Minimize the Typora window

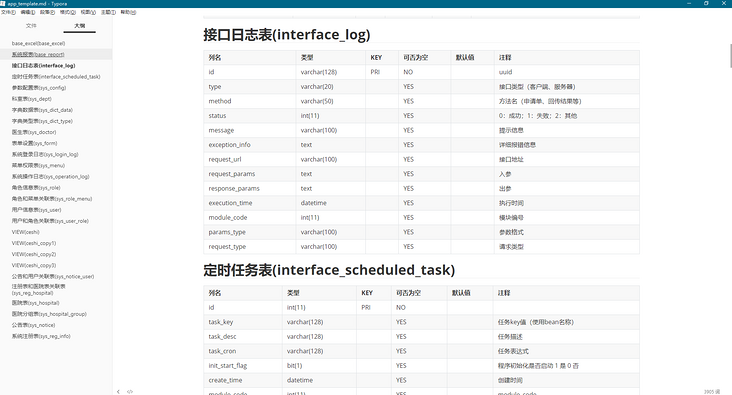coord(689,3)
